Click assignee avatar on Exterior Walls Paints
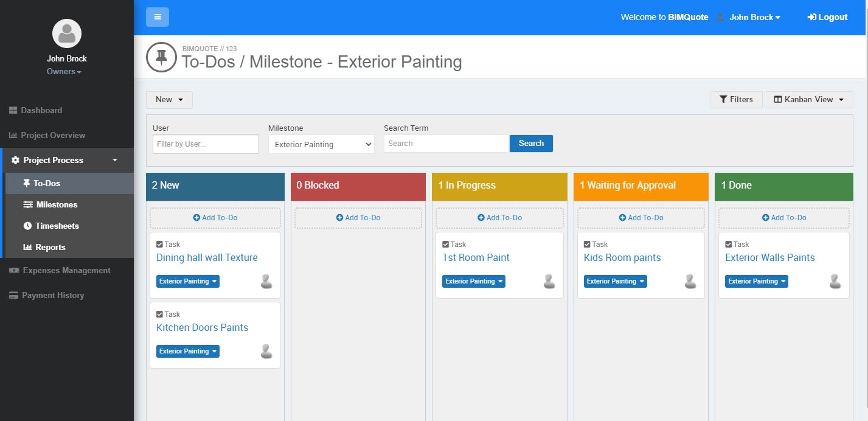 click(x=835, y=281)
